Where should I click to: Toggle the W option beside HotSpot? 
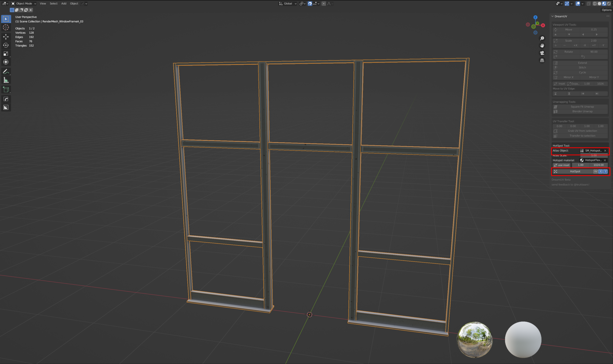coord(595,172)
